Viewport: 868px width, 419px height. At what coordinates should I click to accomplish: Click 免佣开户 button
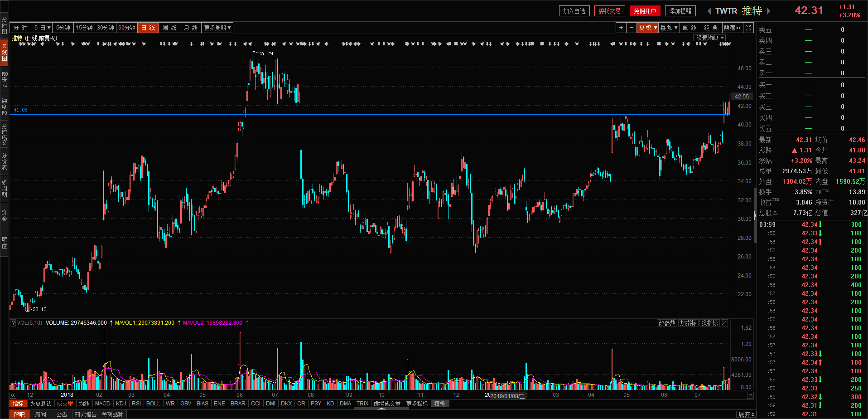[x=645, y=11]
